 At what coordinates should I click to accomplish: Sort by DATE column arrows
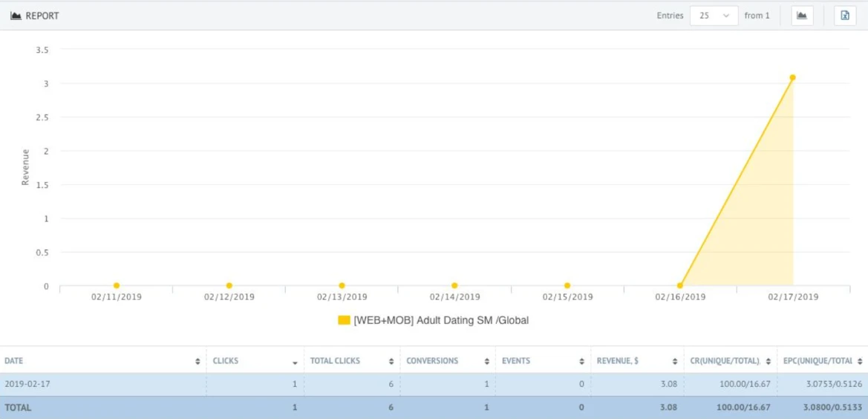tap(198, 362)
